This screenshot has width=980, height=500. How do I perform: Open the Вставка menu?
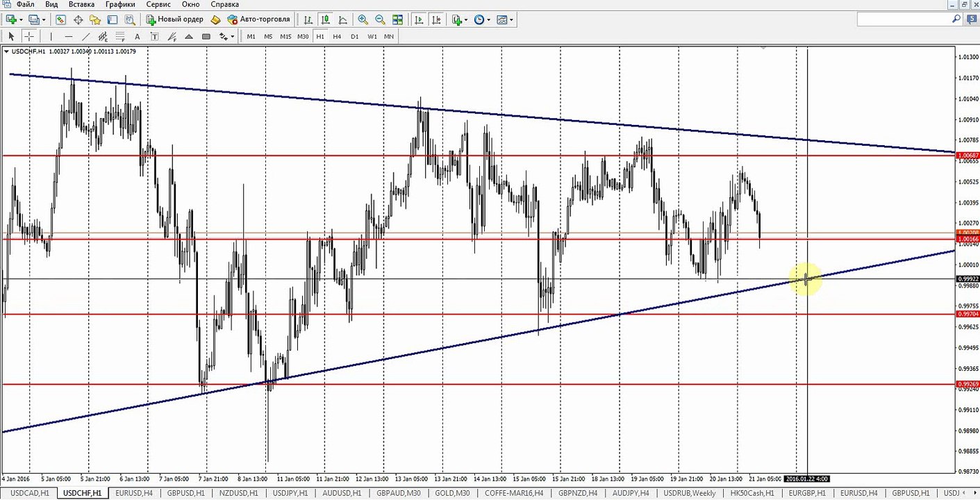[x=82, y=4]
